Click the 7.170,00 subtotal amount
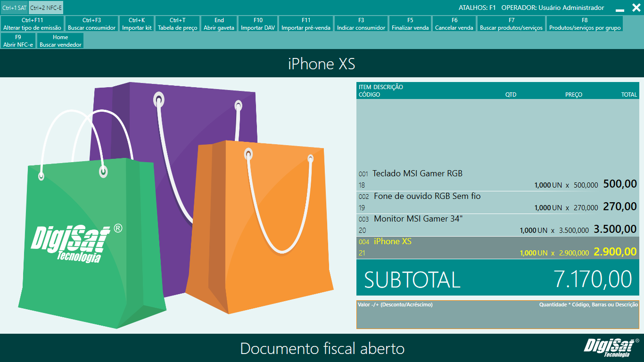This screenshot has height=362, width=644. click(x=593, y=280)
